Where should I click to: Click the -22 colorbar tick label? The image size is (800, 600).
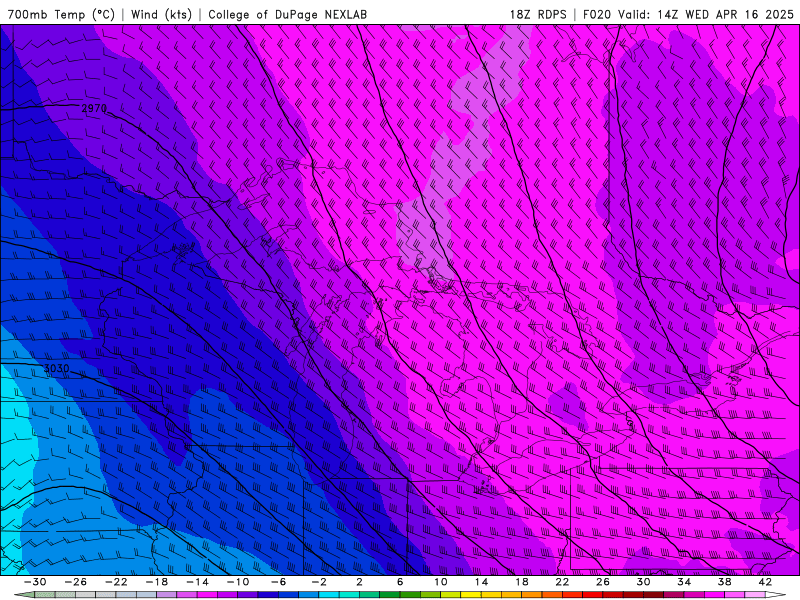116,582
